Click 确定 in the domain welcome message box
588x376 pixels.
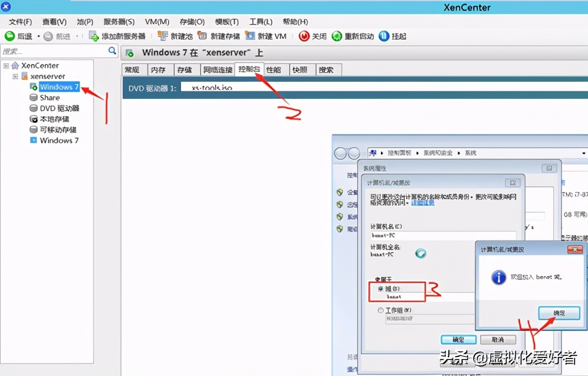[x=559, y=313]
